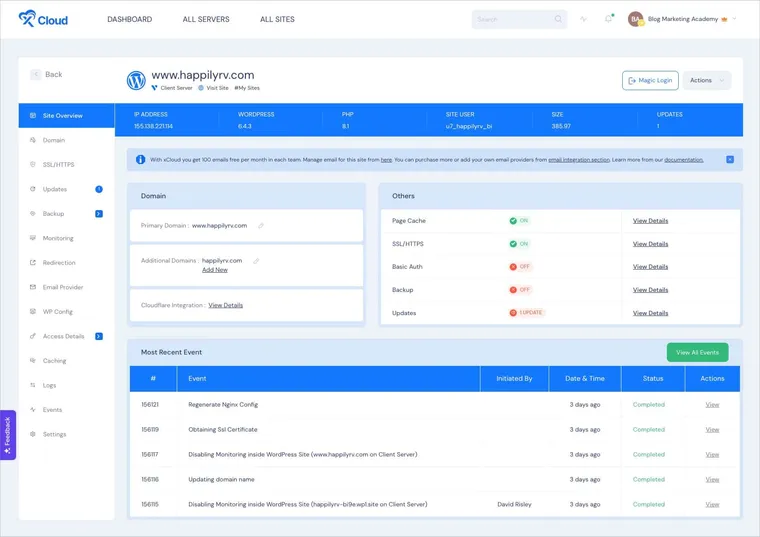Click the Updates badge showing 1

point(99,189)
